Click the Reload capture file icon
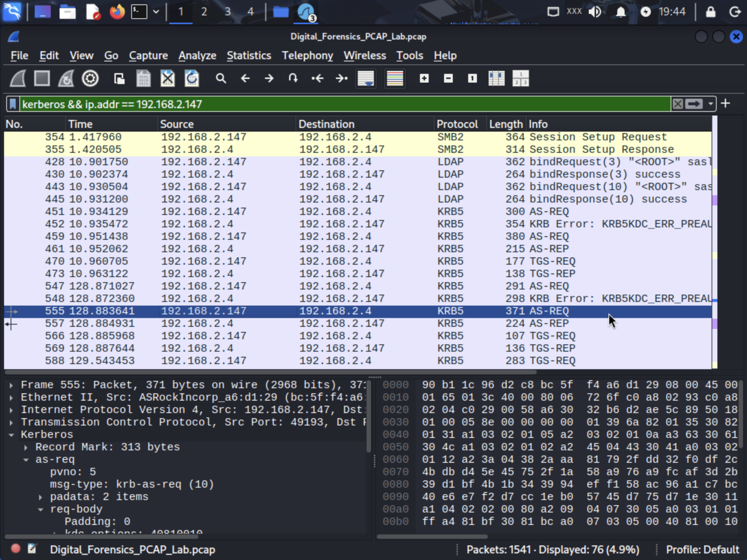 192,79
